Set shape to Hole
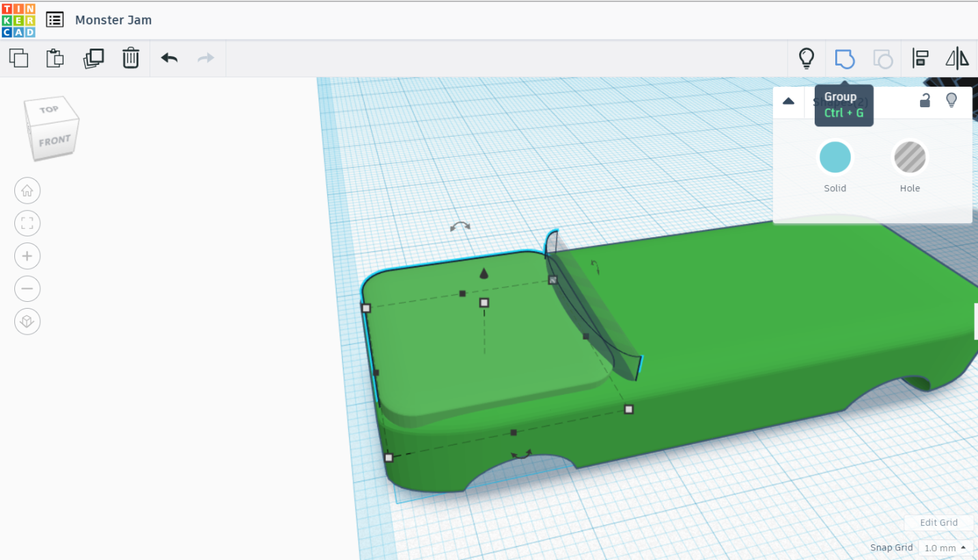This screenshot has width=978, height=560. (x=910, y=158)
